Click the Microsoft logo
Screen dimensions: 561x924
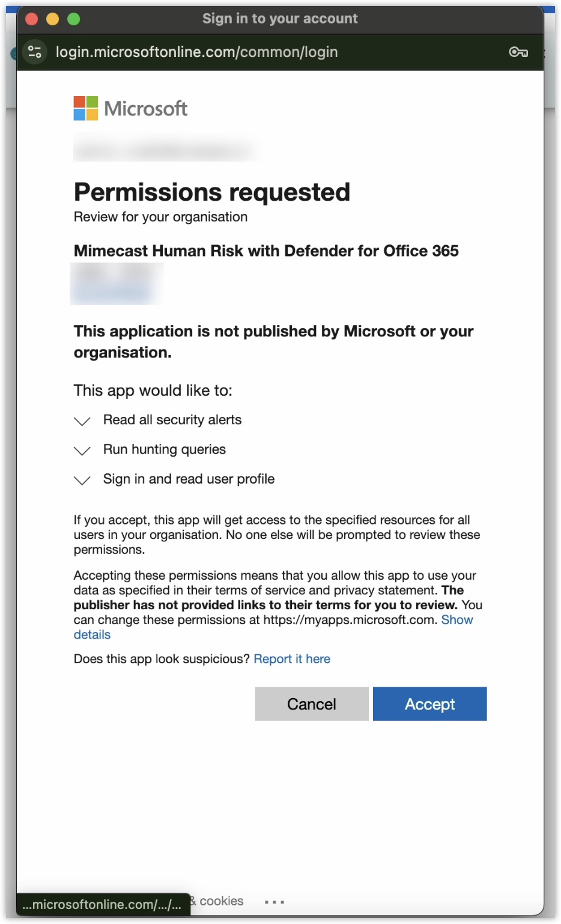tap(130, 108)
